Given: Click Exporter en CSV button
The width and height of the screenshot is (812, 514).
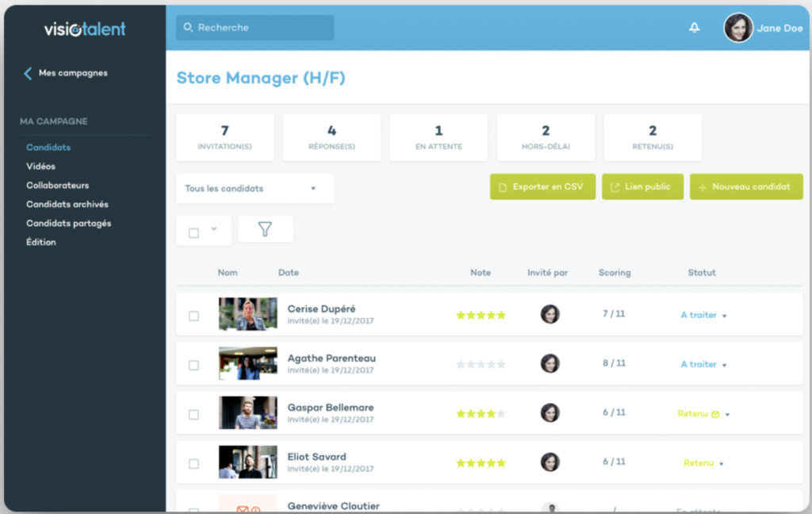Looking at the screenshot, I should (x=542, y=186).
